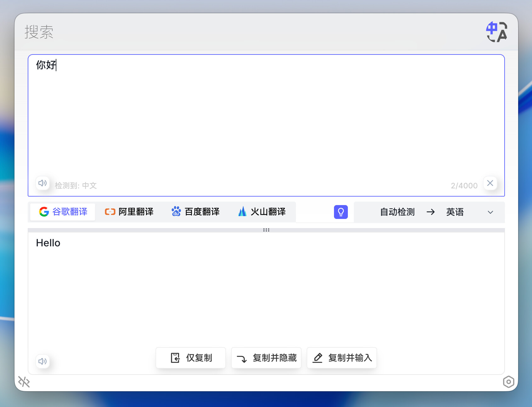Click the translated text Hello
Viewport: 532px width, 407px height.
pyautogui.click(x=48, y=243)
